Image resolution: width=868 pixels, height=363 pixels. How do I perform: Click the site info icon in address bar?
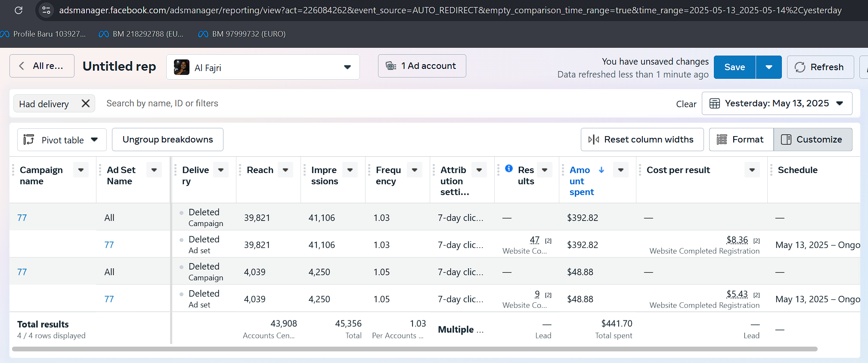(46, 10)
